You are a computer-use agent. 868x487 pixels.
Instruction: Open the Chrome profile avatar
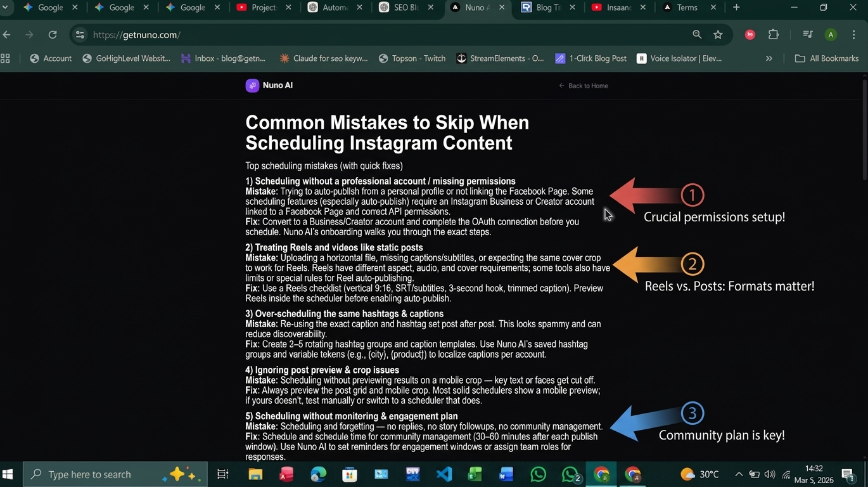pos(831,35)
